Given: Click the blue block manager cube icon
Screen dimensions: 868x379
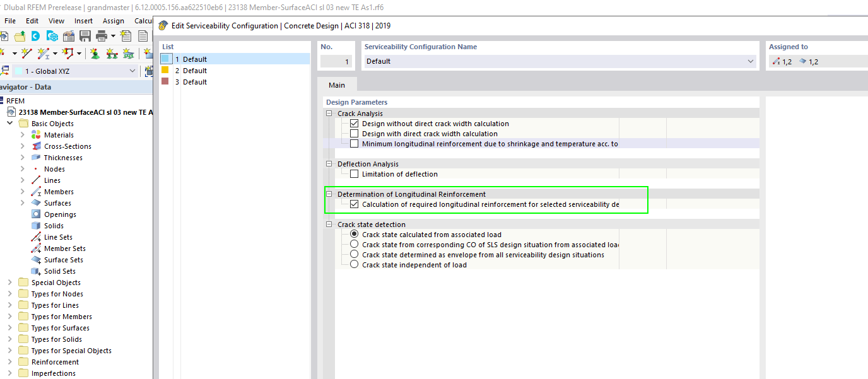Looking at the screenshot, I should [x=52, y=36].
